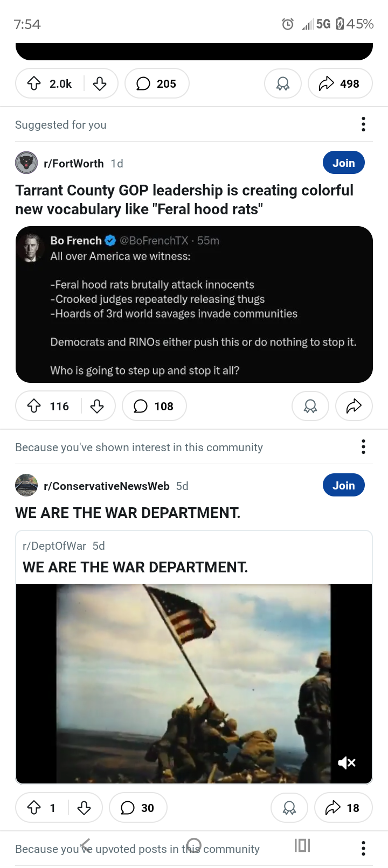This screenshot has height=868, width=388.
Task: Toggle upvote on WAR DEPARTMENT post
Action: click(34, 808)
